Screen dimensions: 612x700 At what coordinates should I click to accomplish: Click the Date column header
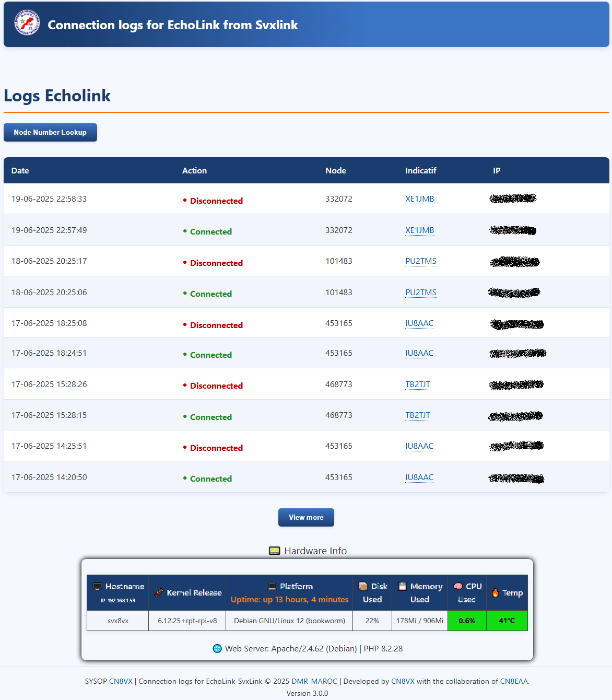(x=20, y=171)
